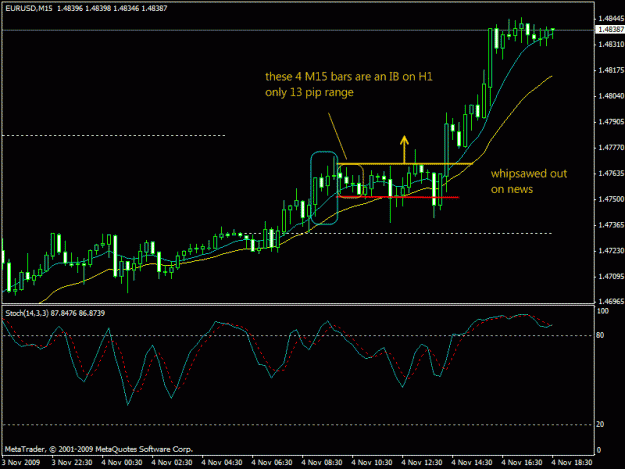The image size is (625, 469).
Task: Click the stochastic scale value 100
Action: 603,311
